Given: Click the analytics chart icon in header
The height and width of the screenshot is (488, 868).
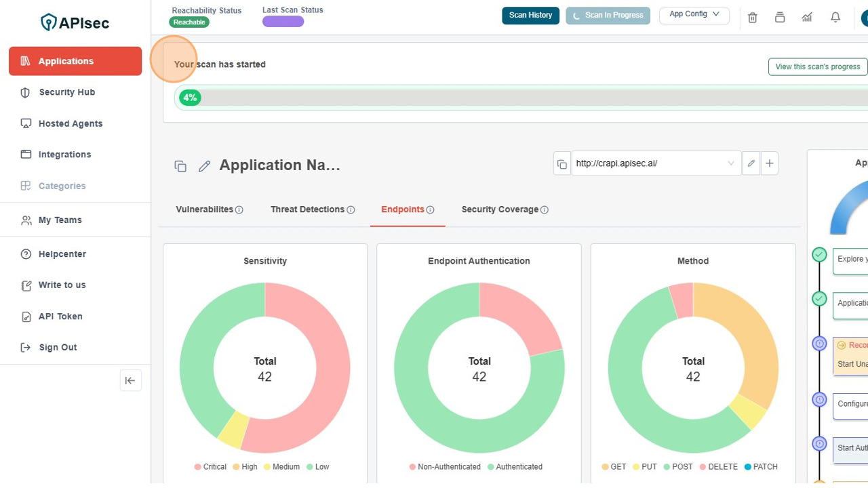Looking at the screenshot, I should pos(807,18).
